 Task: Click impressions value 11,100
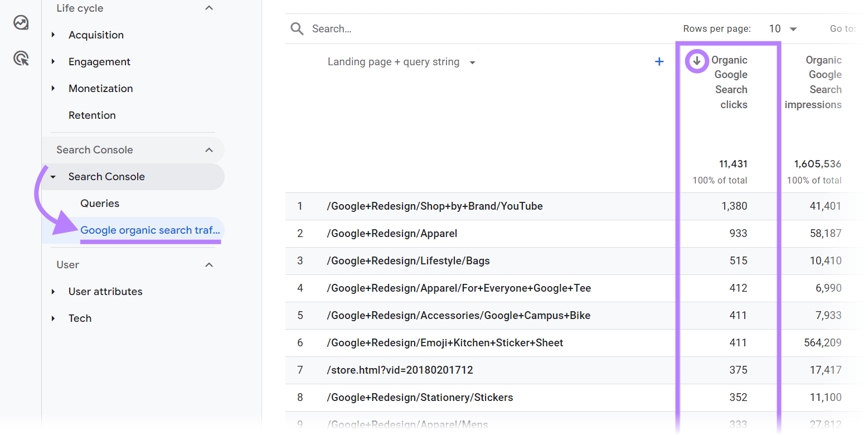pos(826,398)
